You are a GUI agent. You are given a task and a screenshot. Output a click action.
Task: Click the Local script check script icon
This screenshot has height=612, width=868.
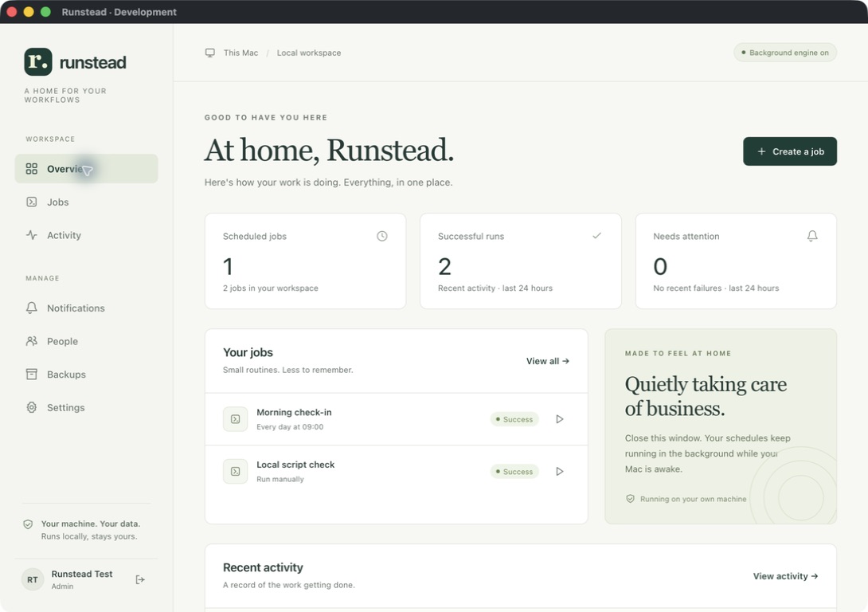pos(235,471)
